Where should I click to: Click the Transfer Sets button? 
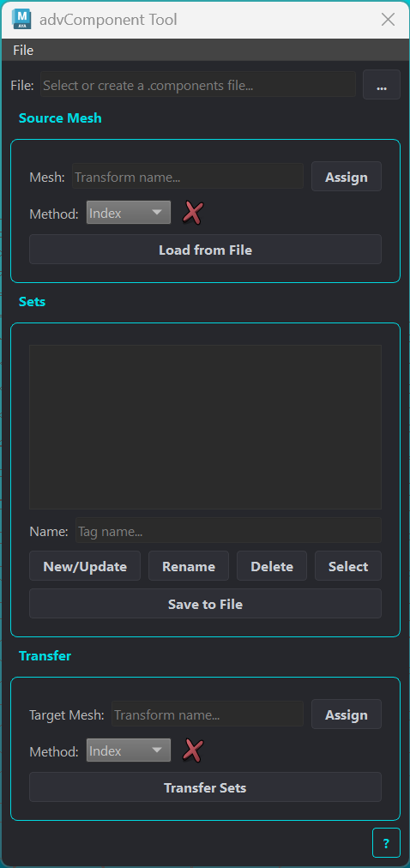(x=205, y=787)
